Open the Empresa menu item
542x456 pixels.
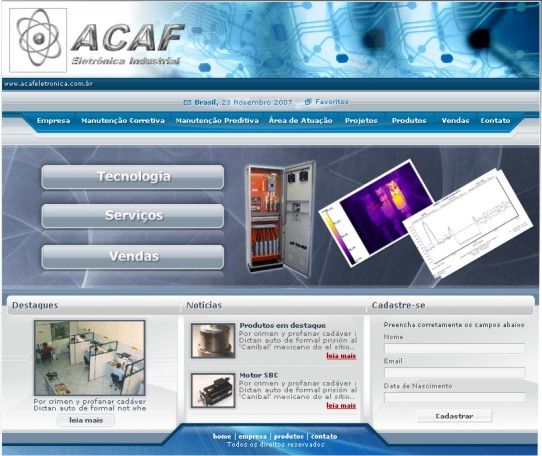click(x=54, y=121)
